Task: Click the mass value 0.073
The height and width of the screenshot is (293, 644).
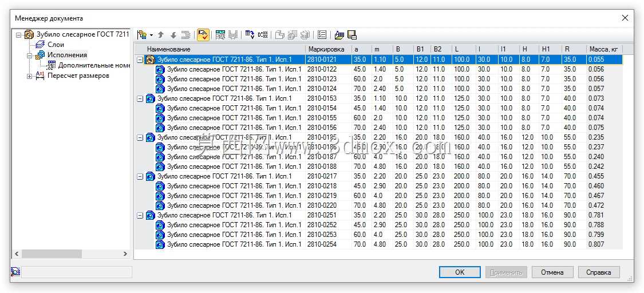Action: 596,99
